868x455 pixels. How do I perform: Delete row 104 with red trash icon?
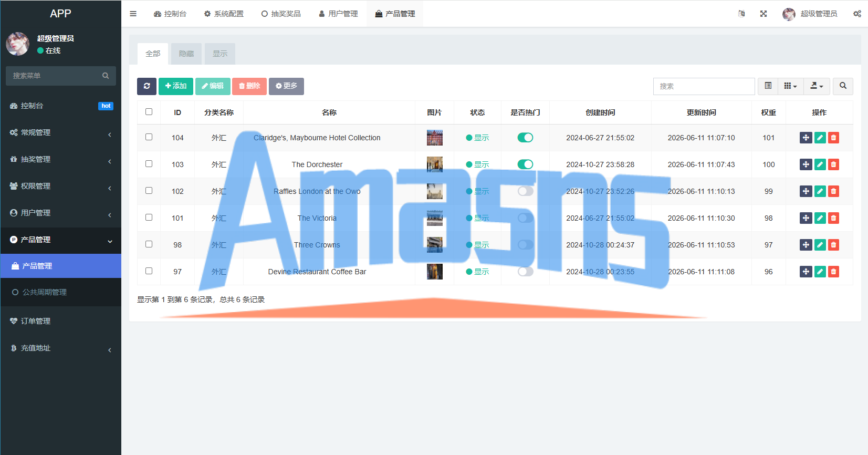tap(833, 138)
